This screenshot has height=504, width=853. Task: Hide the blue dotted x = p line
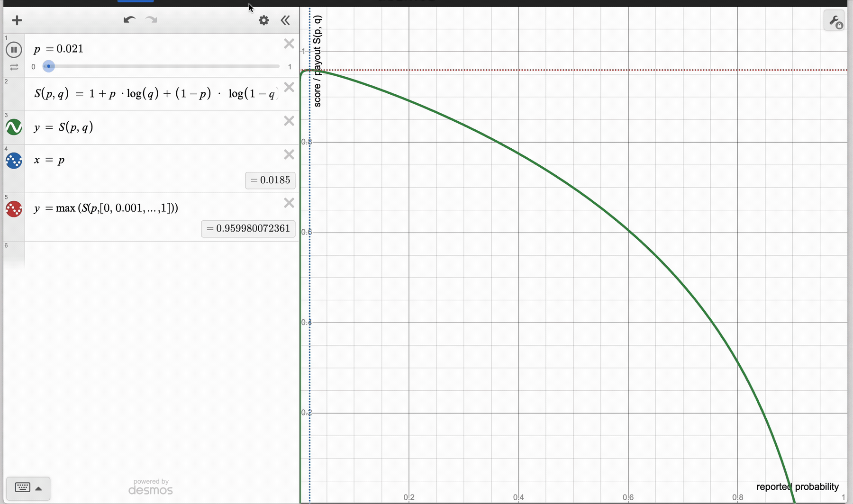14,161
